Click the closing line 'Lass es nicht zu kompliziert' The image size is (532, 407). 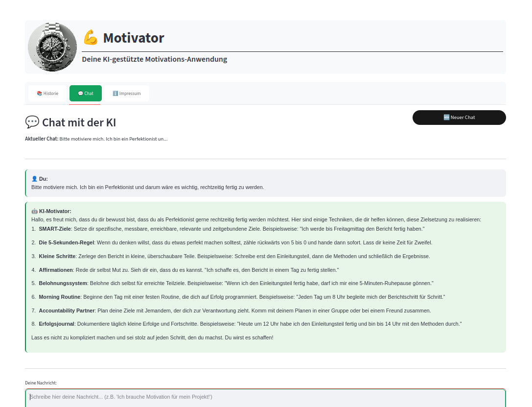(152, 337)
